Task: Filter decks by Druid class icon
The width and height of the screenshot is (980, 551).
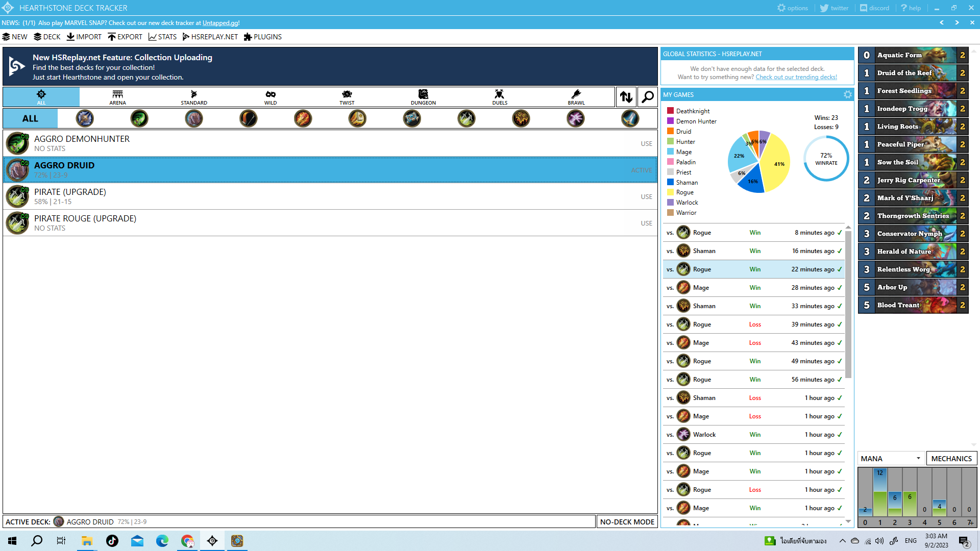Action: pos(194,118)
